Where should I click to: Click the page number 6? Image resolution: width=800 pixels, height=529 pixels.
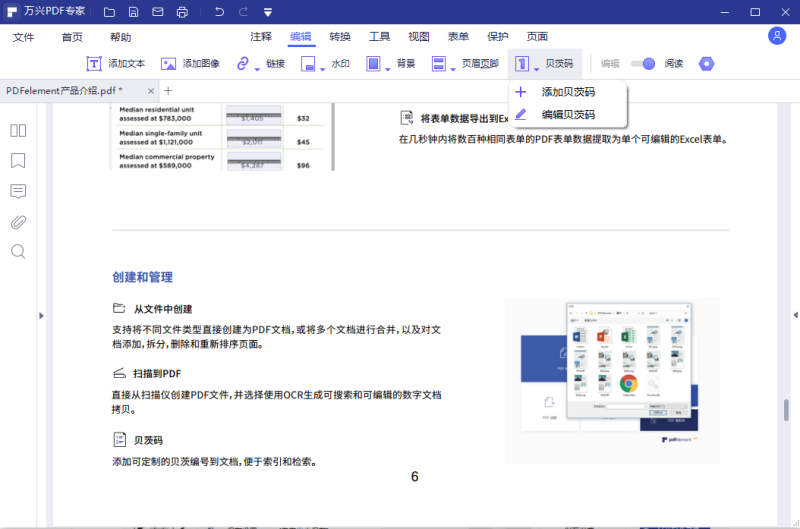(x=414, y=476)
